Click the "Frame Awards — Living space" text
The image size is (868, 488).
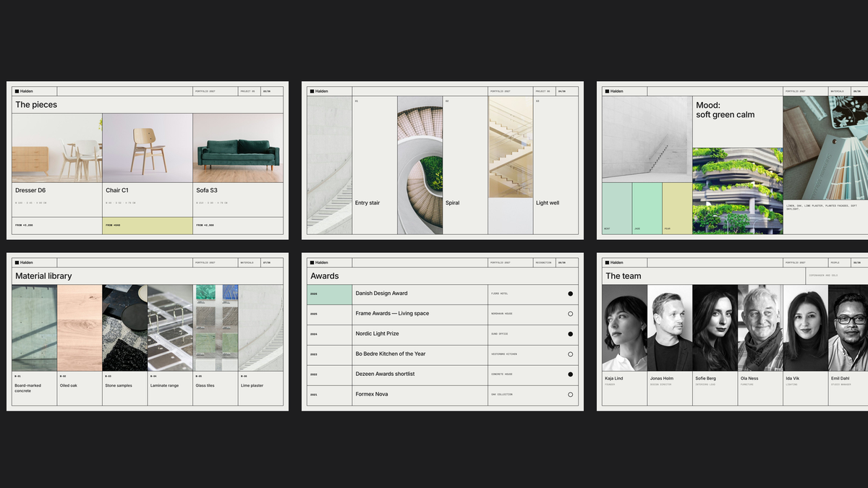(x=392, y=314)
